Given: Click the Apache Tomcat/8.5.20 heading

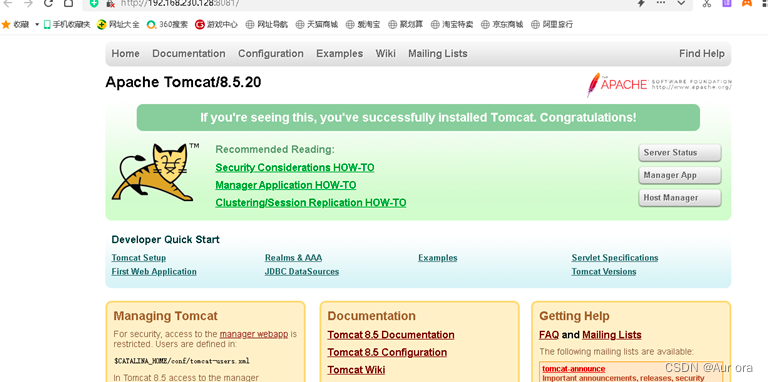Looking at the screenshot, I should click(x=183, y=82).
